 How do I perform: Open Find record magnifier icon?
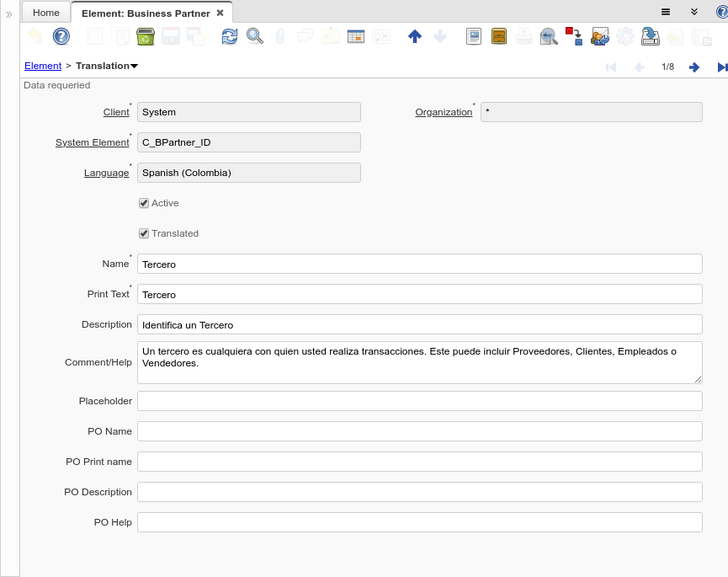click(255, 36)
